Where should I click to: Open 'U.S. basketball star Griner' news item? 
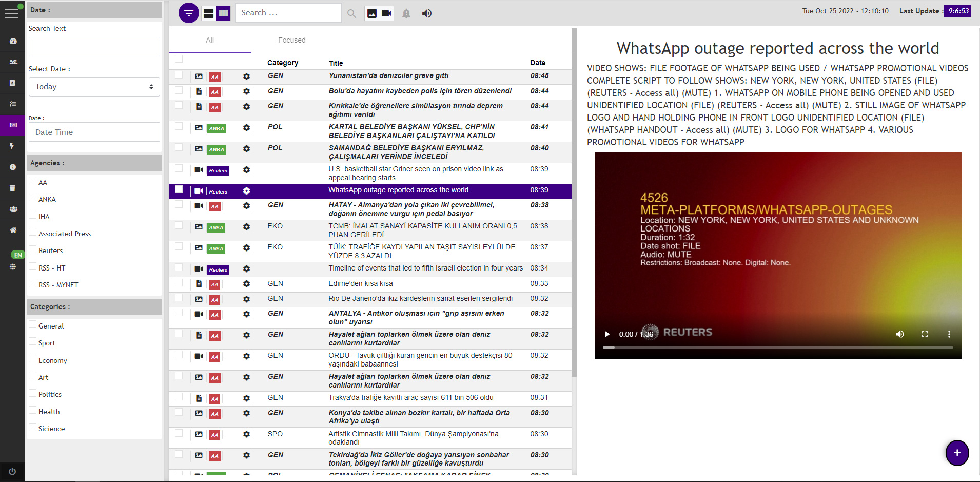click(416, 173)
